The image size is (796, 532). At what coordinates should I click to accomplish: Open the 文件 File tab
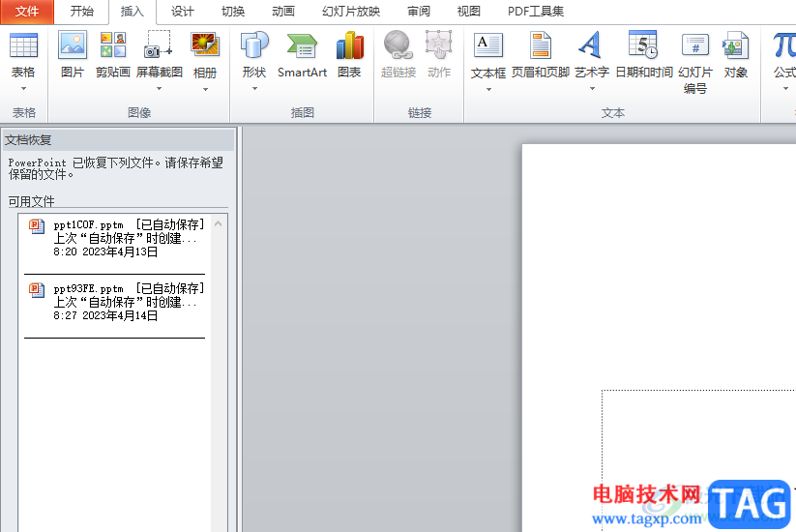click(27, 12)
